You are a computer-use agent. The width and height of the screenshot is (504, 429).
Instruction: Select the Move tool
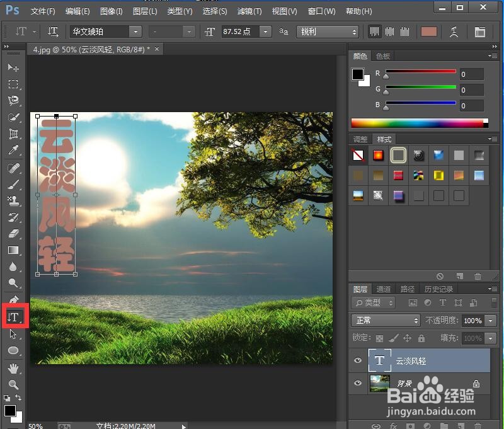click(x=14, y=67)
